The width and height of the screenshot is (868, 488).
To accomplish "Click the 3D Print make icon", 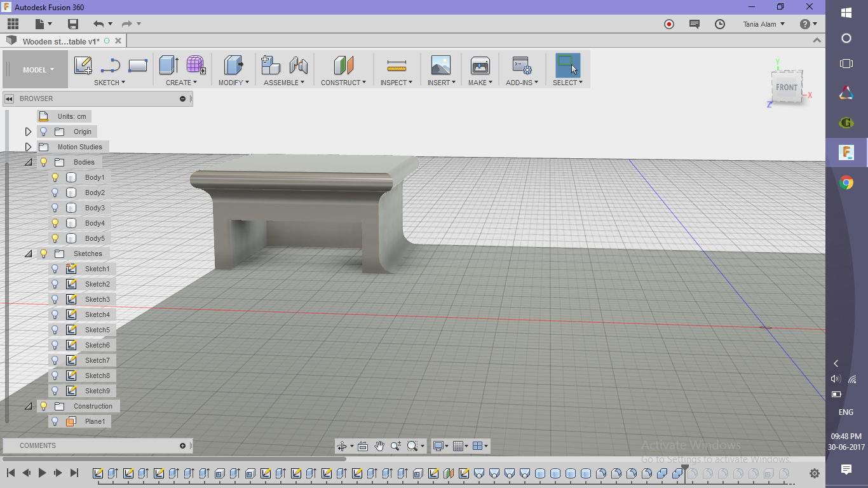I will point(480,65).
